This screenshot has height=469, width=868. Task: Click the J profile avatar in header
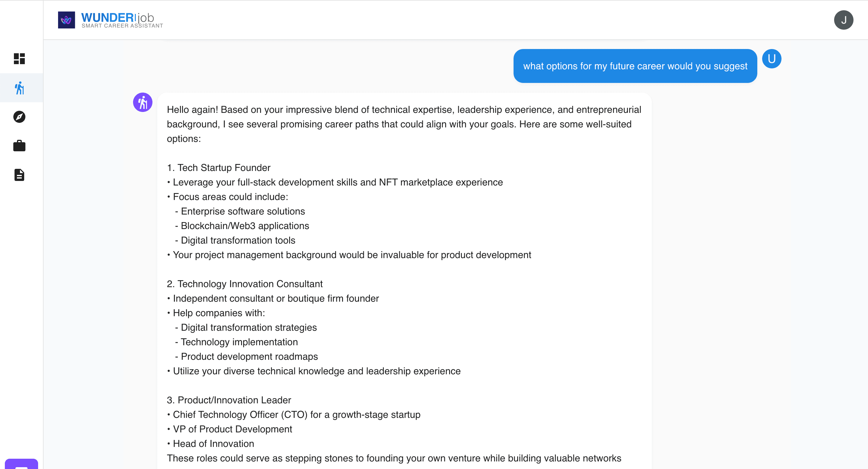(844, 20)
